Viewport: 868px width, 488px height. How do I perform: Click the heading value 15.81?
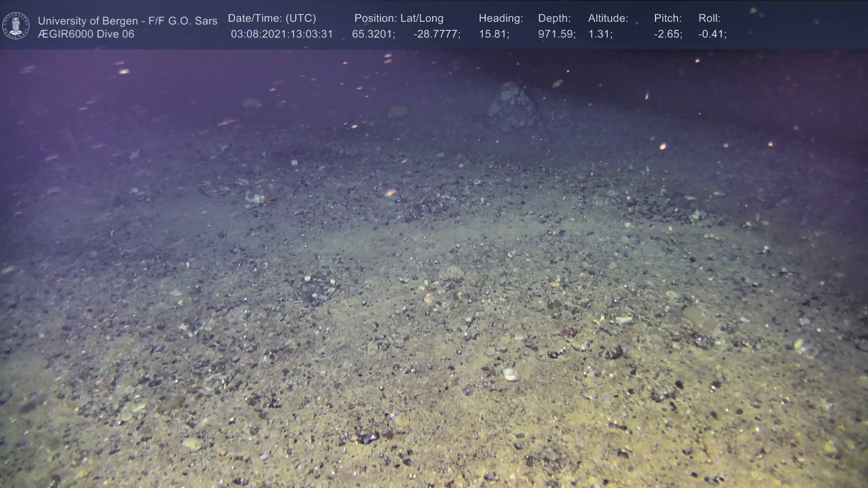pyautogui.click(x=494, y=34)
